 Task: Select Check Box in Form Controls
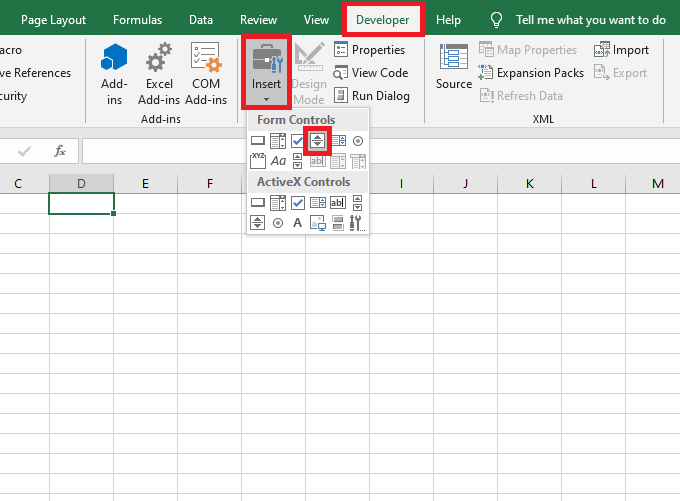click(x=298, y=141)
